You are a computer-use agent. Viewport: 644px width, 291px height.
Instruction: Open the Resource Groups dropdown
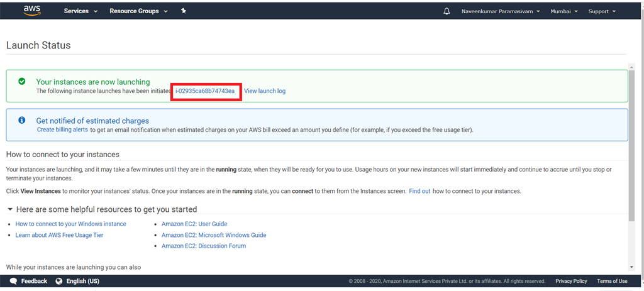pyautogui.click(x=139, y=11)
